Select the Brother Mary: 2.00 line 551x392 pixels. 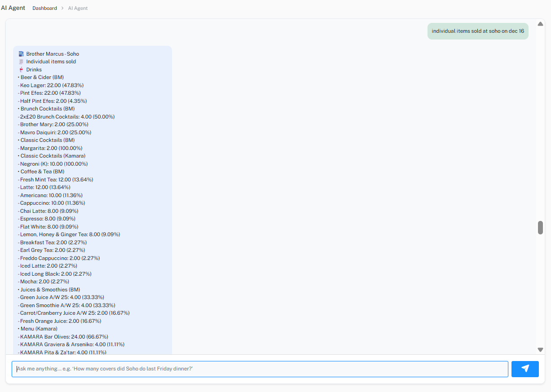pos(53,124)
